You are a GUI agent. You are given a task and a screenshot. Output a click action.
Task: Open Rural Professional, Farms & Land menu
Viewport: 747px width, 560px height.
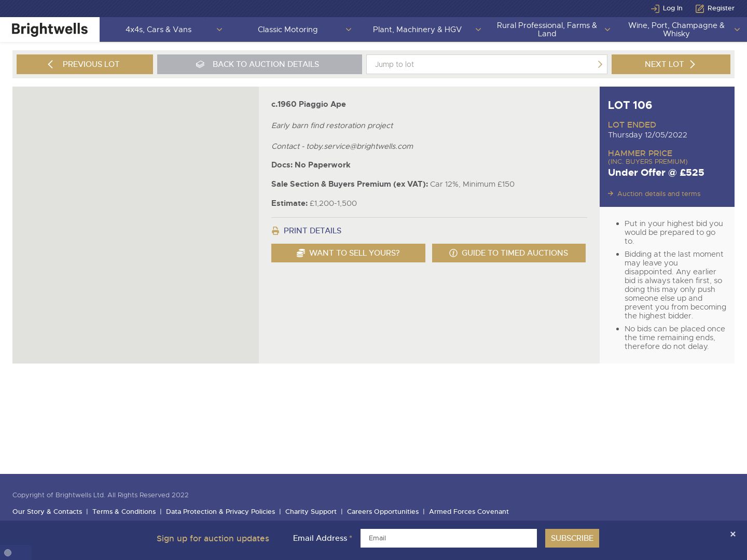pos(547,30)
